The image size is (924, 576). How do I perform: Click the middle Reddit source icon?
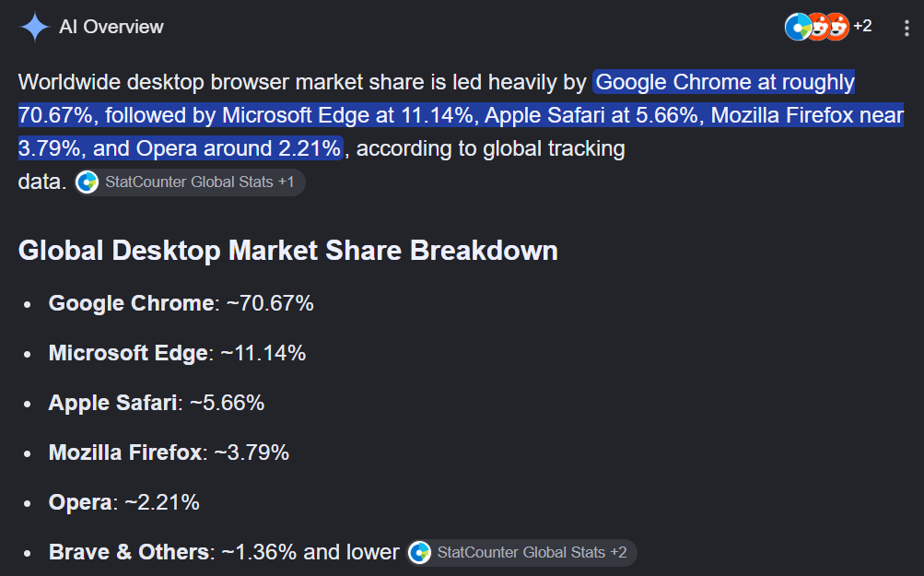pyautogui.click(x=818, y=27)
